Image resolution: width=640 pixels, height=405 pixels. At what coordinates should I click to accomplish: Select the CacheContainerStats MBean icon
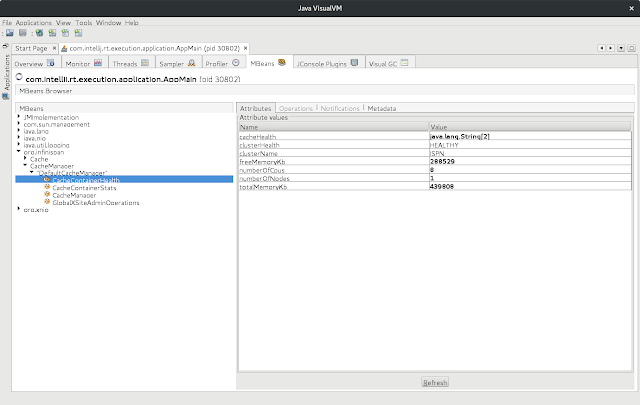pyautogui.click(x=47, y=187)
